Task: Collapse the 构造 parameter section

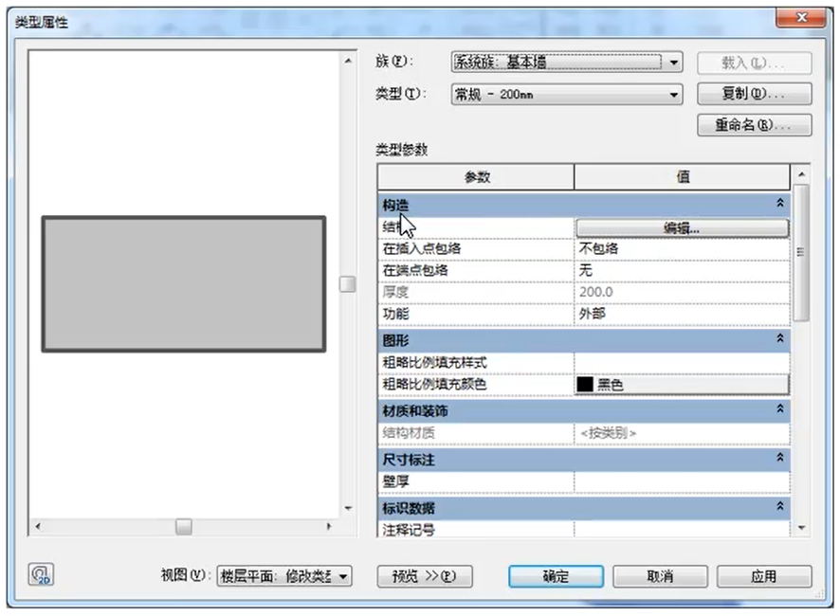Action: 778,204
